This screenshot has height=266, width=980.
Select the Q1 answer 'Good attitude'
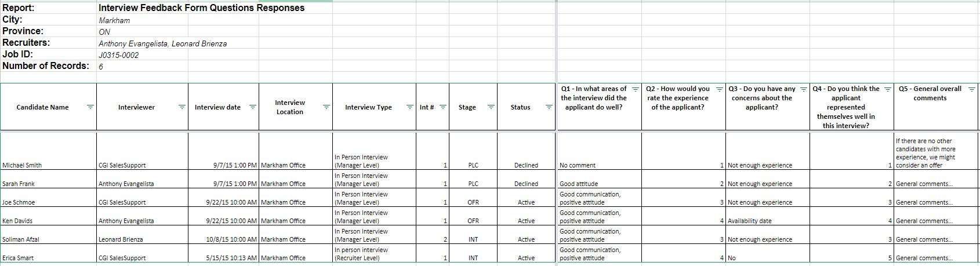[600, 179]
